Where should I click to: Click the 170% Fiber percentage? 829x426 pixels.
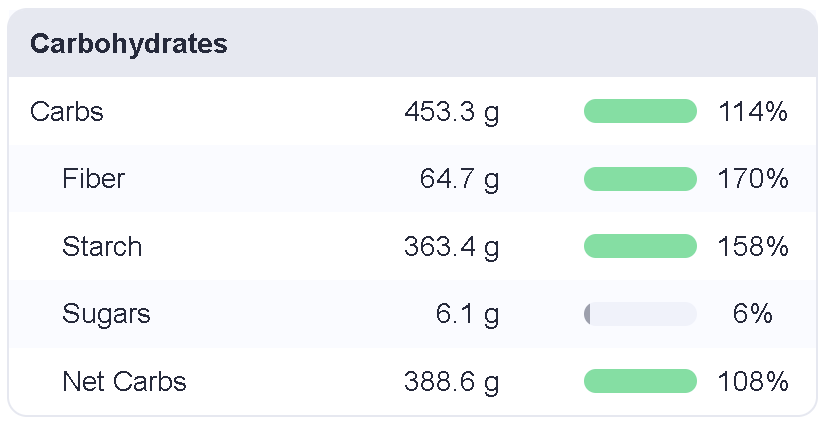[x=753, y=179]
